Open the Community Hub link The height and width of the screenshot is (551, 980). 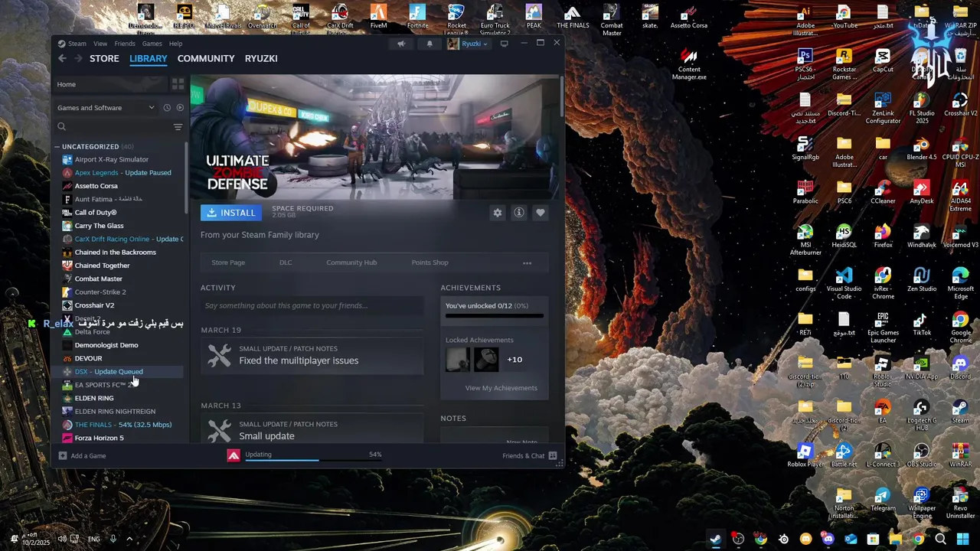(351, 262)
